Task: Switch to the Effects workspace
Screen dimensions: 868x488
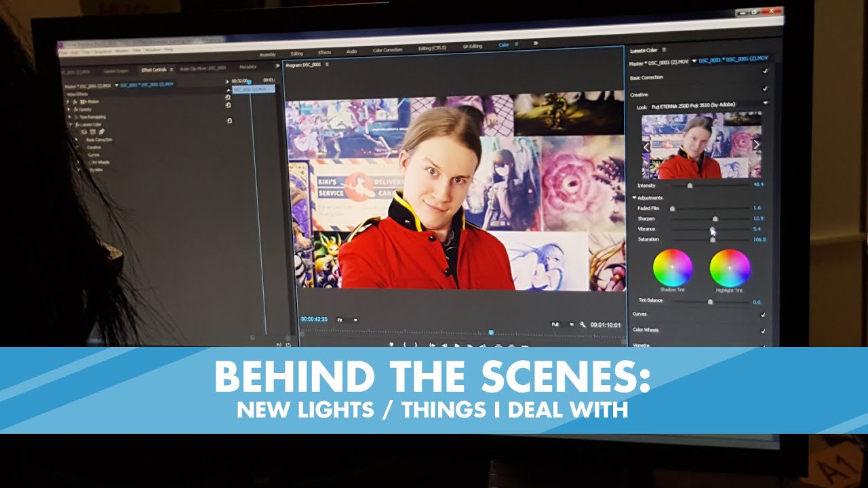Action: point(325,52)
